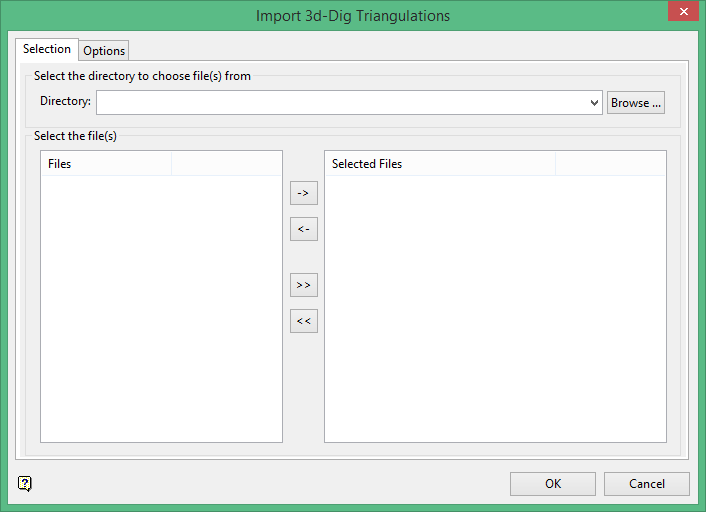Remove all files with << button
Image resolution: width=706 pixels, height=512 pixels.
tap(303, 321)
